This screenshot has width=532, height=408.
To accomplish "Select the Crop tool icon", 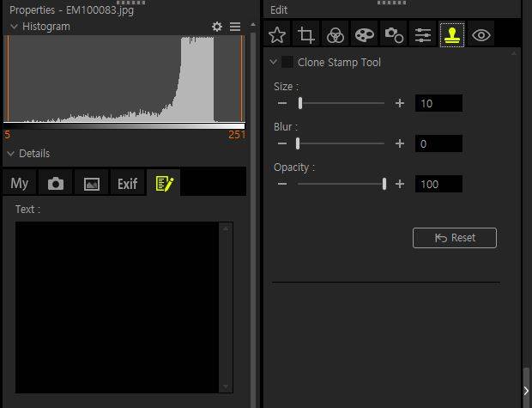I will click(306, 35).
